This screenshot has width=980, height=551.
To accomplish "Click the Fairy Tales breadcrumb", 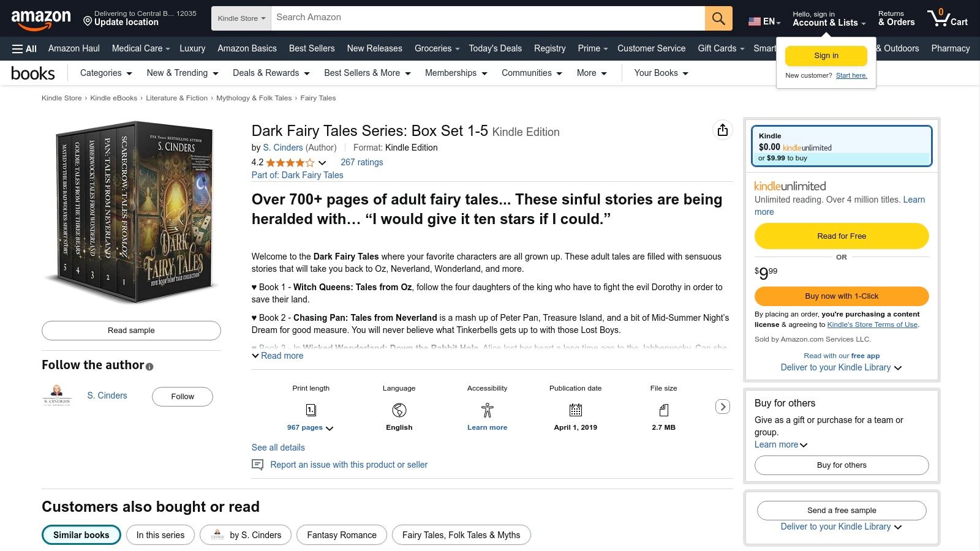I will [318, 98].
